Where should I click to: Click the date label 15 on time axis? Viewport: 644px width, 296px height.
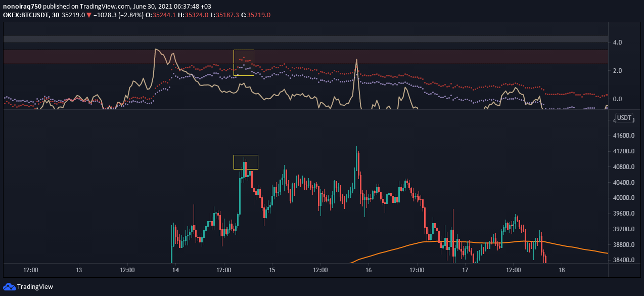(272, 270)
